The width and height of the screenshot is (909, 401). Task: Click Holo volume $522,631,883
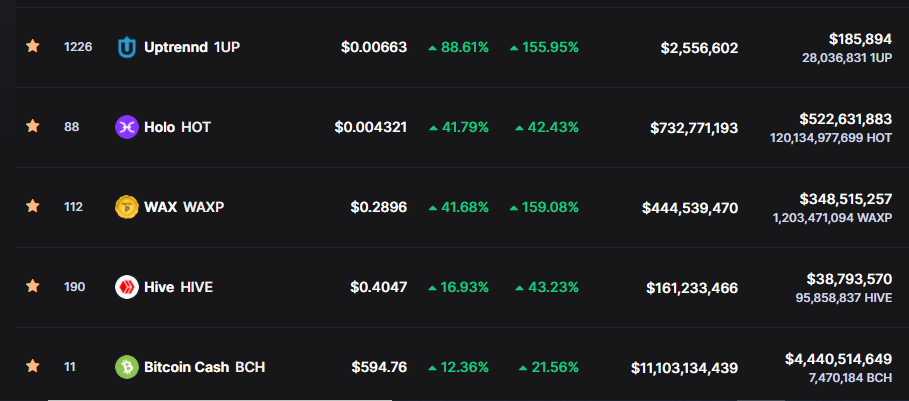coord(846,119)
